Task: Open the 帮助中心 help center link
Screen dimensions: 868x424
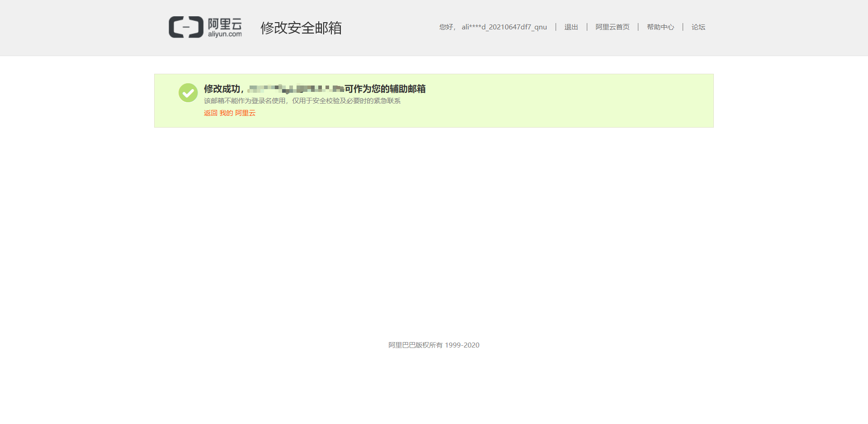Action: click(660, 27)
